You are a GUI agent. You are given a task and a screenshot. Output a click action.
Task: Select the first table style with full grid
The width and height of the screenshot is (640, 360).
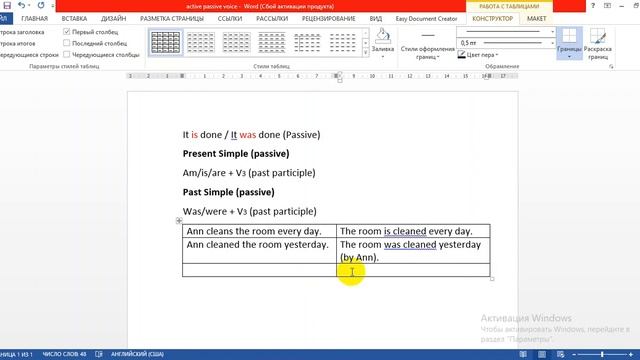pyautogui.click(x=165, y=42)
